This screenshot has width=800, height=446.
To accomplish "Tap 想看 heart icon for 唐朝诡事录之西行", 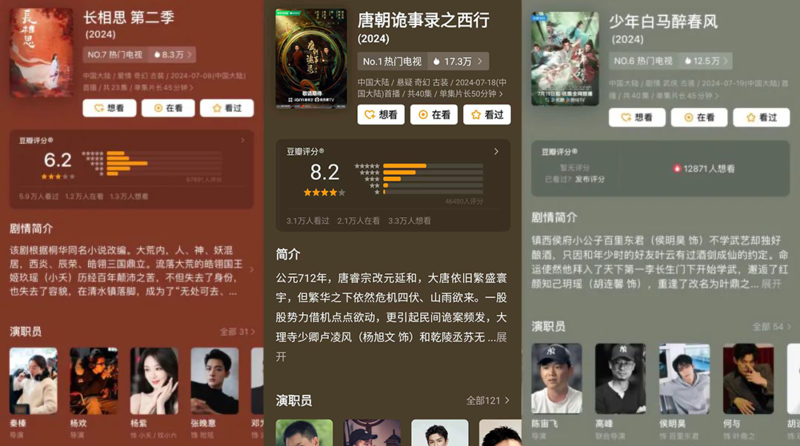I will click(369, 115).
